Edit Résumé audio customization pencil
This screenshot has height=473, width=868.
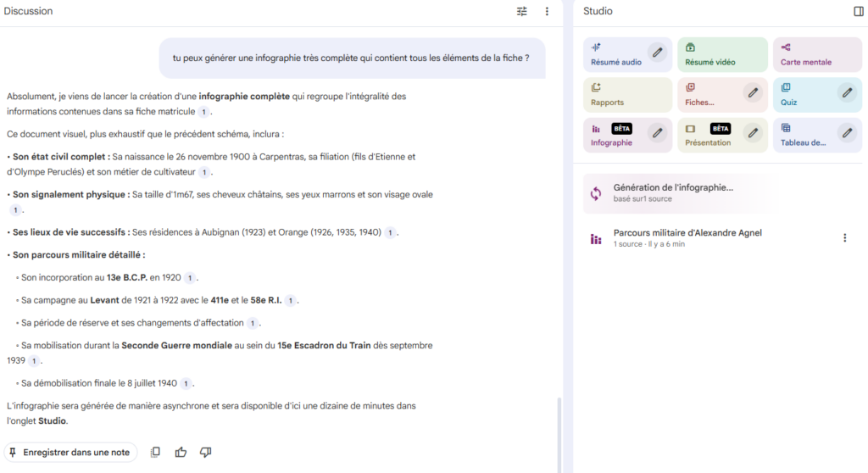click(x=657, y=53)
